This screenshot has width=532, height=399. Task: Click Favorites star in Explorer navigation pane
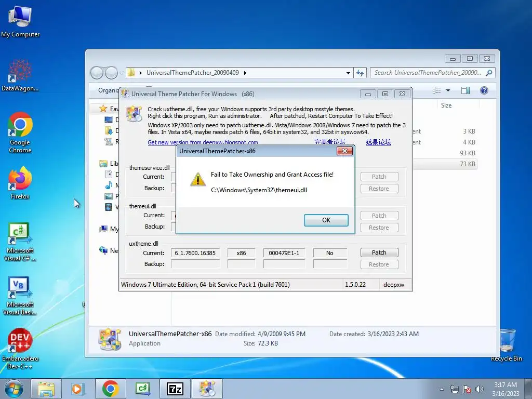coord(103,109)
